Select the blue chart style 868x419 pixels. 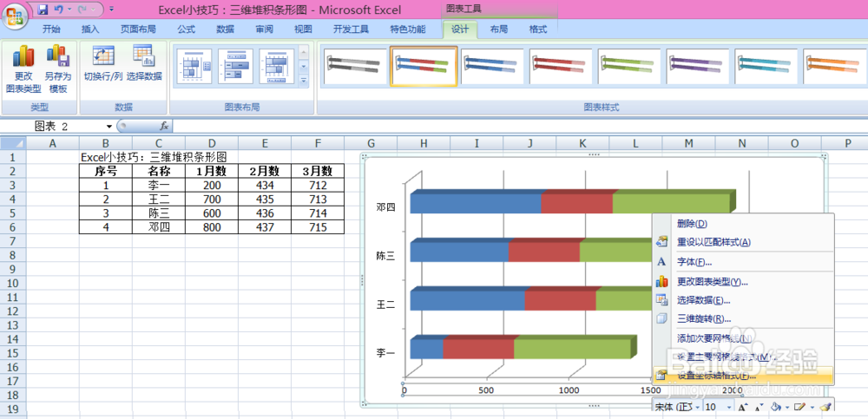(x=492, y=67)
